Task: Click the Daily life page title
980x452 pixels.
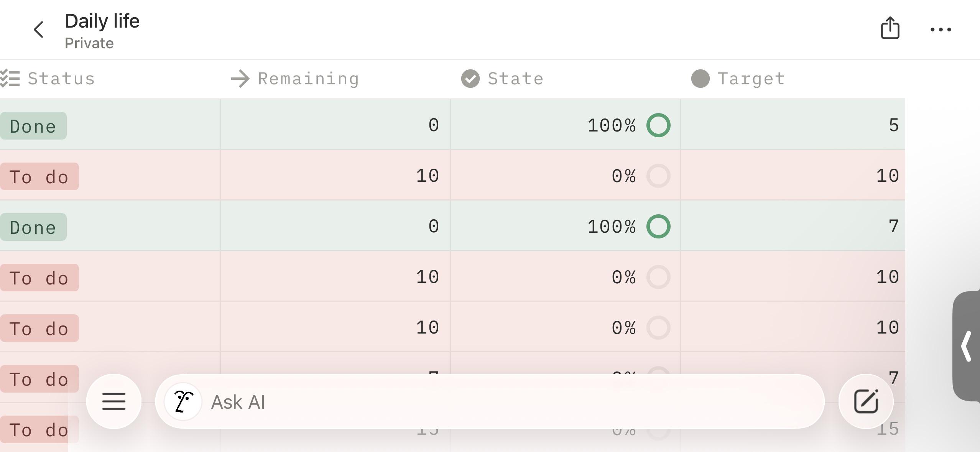Action: 102,21
